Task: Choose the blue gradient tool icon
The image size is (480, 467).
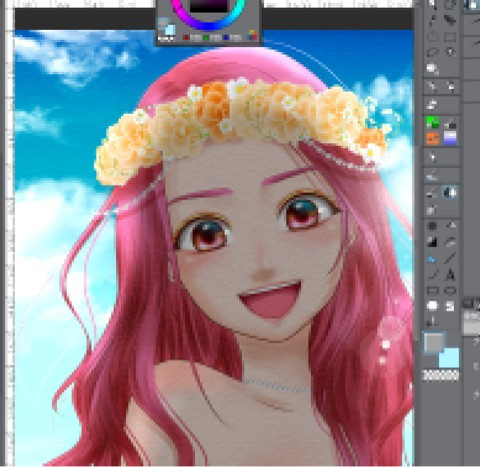Action: pyautogui.click(x=450, y=138)
